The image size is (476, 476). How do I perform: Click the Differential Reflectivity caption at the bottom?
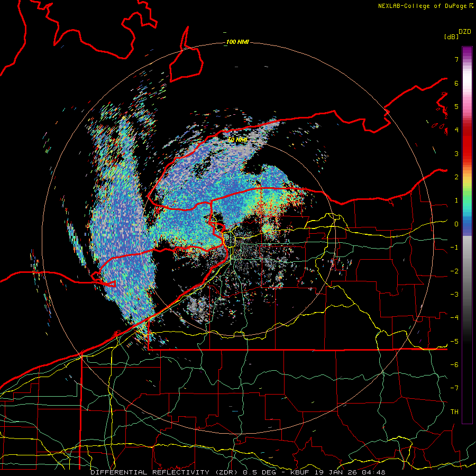click(238, 472)
